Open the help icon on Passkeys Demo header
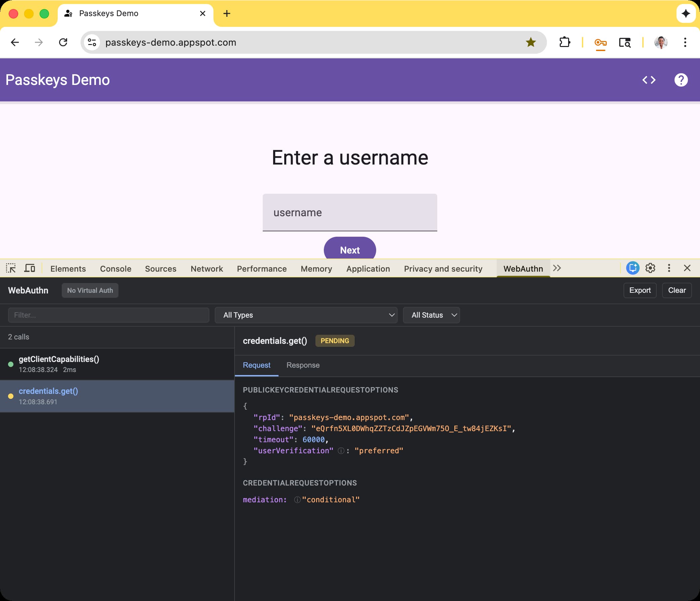The image size is (700, 601). 681,80
